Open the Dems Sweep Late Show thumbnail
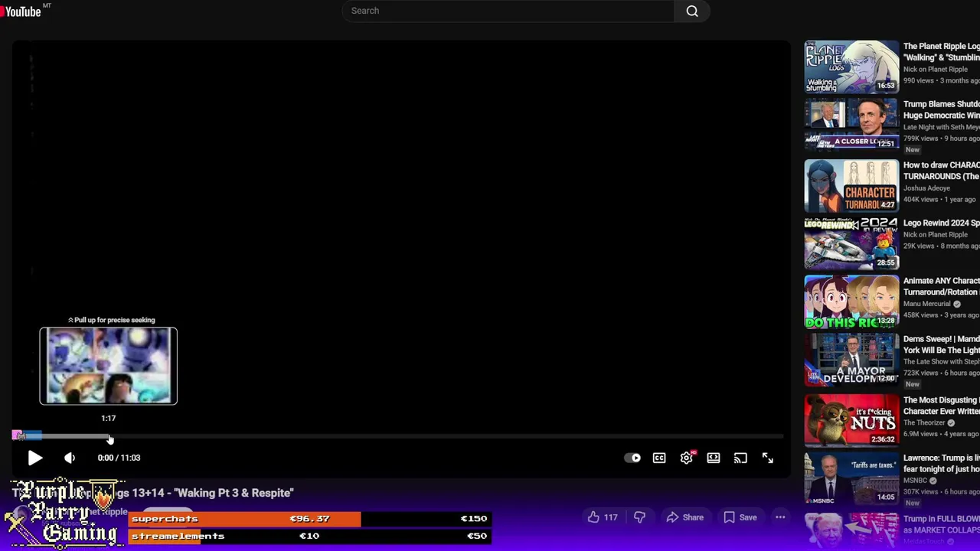The height and width of the screenshot is (551, 980). (851, 359)
